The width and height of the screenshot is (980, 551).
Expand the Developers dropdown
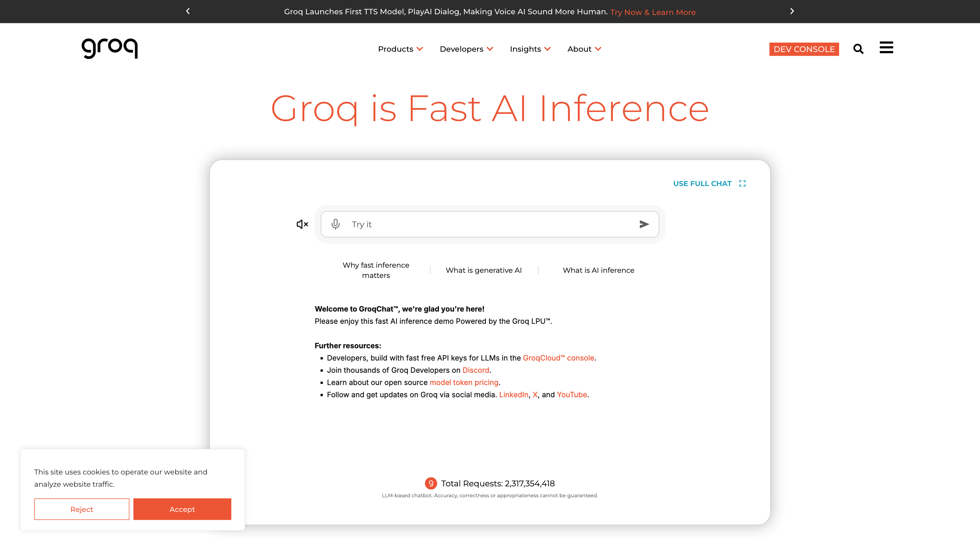coord(466,49)
